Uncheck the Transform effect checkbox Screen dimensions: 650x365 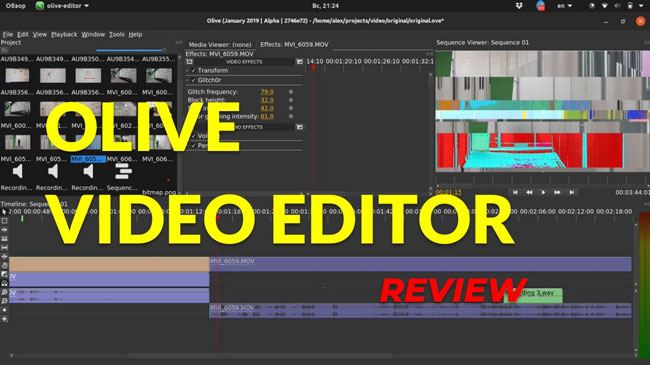pyautogui.click(x=194, y=71)
